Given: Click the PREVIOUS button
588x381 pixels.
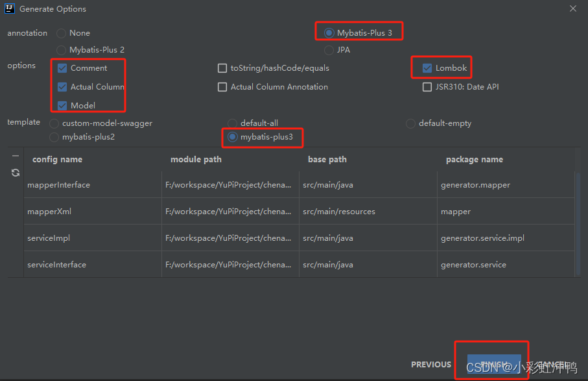Looking at the screenshot, I should click(x=430, y=365).
